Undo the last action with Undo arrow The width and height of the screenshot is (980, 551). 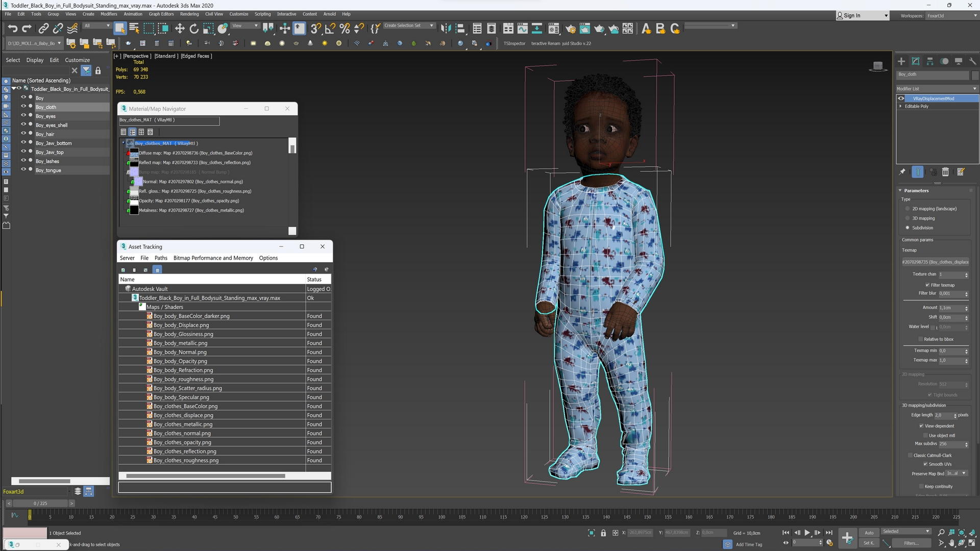[x=12, y=29]
